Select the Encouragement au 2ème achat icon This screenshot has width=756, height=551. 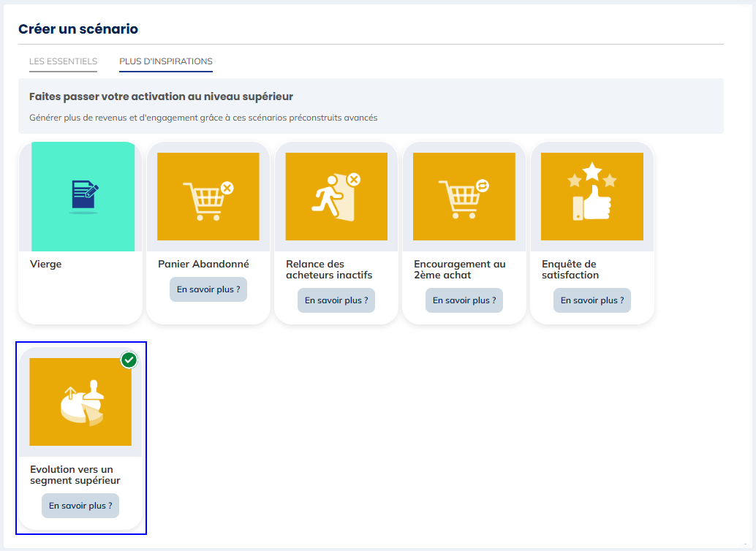[x=464, y=197]
